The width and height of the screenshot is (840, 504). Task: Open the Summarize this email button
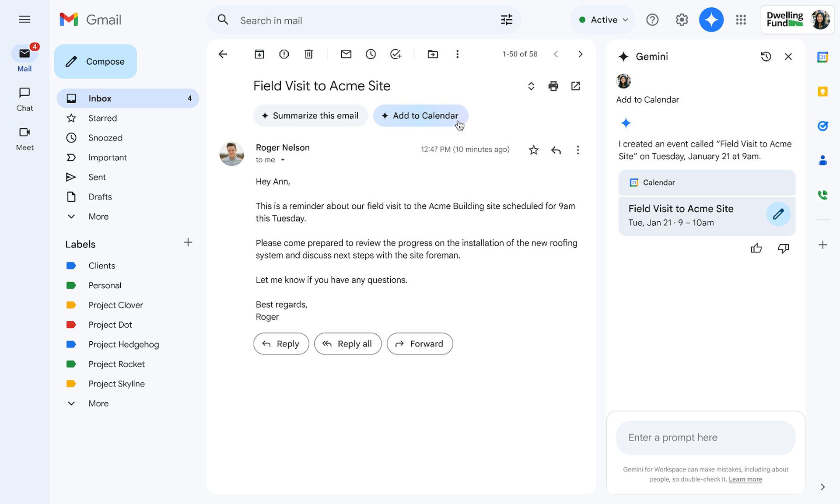(x=310, y=115)
